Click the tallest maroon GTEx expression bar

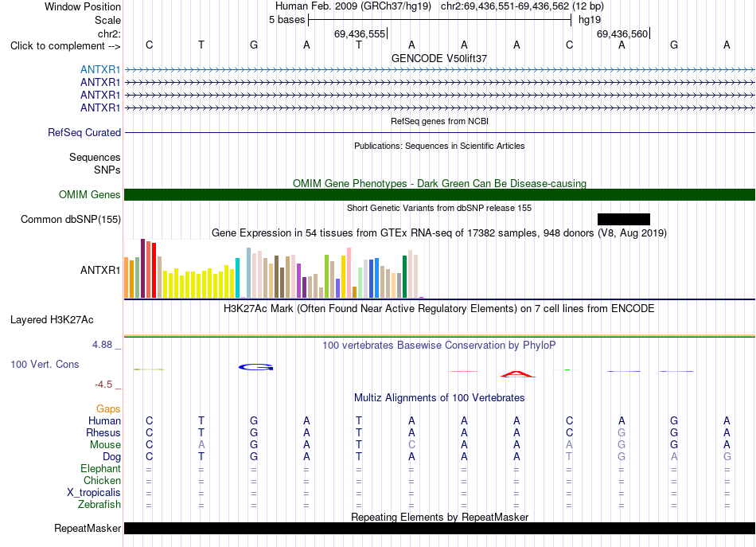(x=142, y=268)
